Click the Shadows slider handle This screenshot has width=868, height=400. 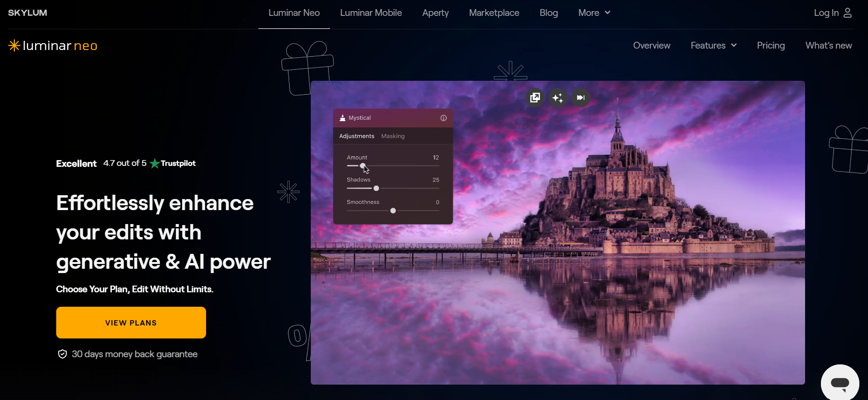(376, 188)
